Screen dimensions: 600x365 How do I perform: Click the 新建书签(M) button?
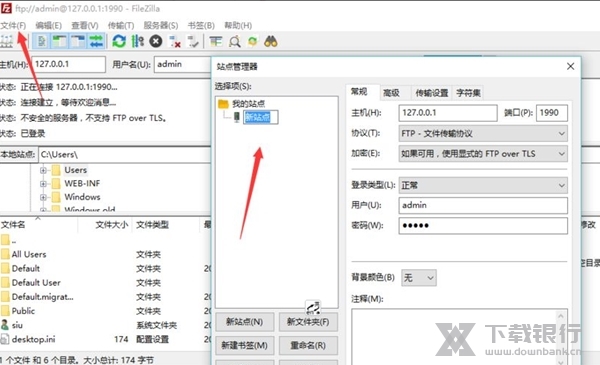pyautogui.click(x=245, y=345)
